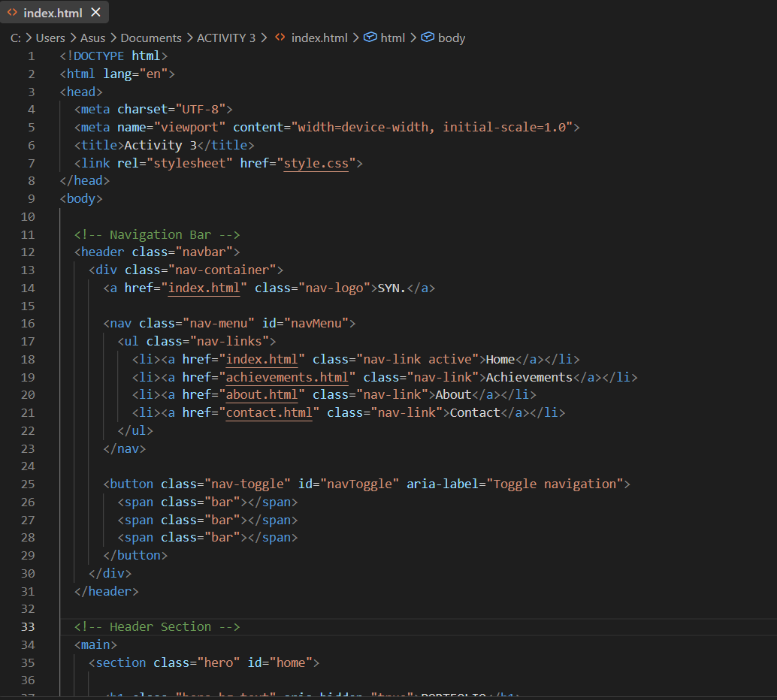Screen dimensions: 777x700
Task: Click the "navToggle" id value on line 25
Action: 359,484
